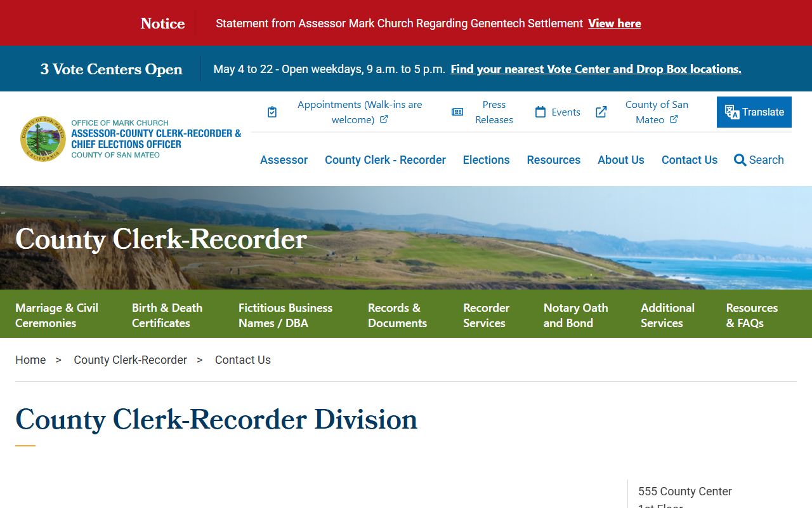Click the translate icon in the Translate button
The width and height of the screenshot is (812, 508).
pyautogui.click(x=732, y=112)
